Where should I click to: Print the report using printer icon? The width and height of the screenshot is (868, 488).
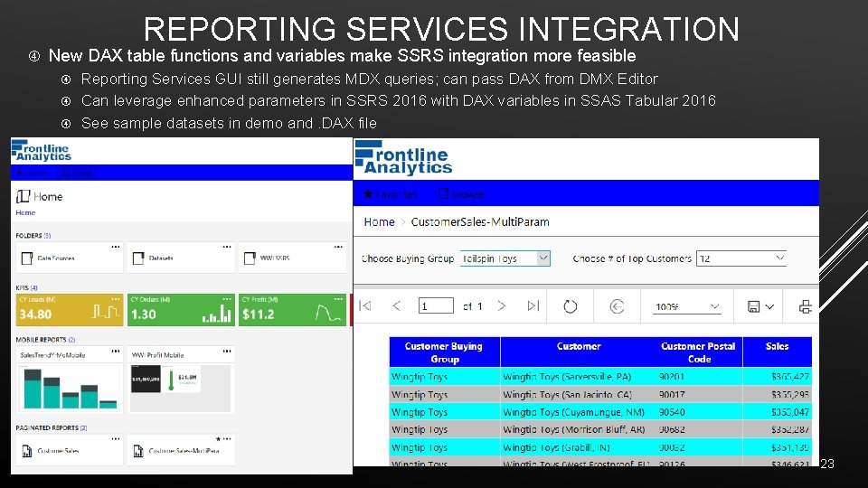[806, 306]
